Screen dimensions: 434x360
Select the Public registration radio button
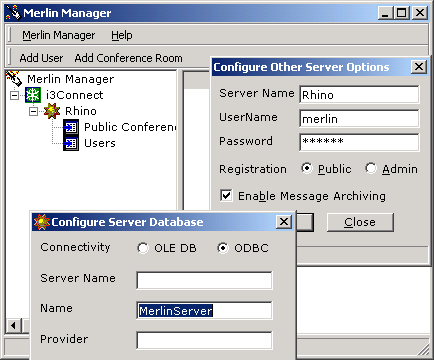click(306, 168)
